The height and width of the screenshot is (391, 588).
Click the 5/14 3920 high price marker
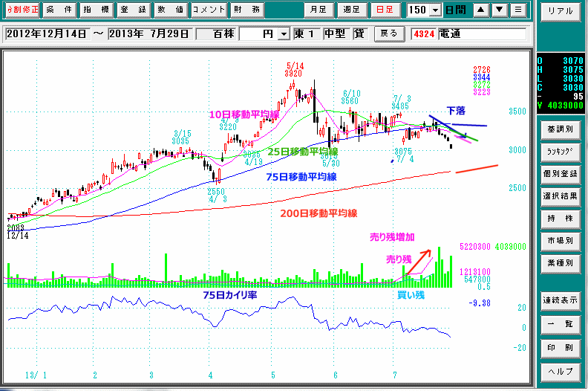[294, 70]
